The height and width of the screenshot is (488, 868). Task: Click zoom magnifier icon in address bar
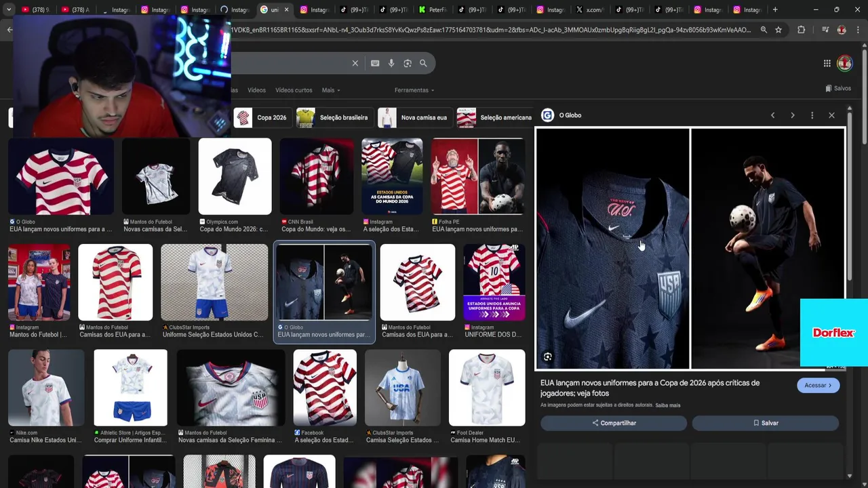click(x=764, y=30)
